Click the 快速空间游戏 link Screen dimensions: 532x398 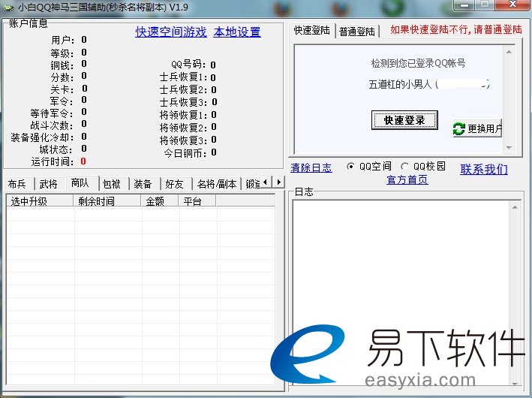(x=170, y=32)
